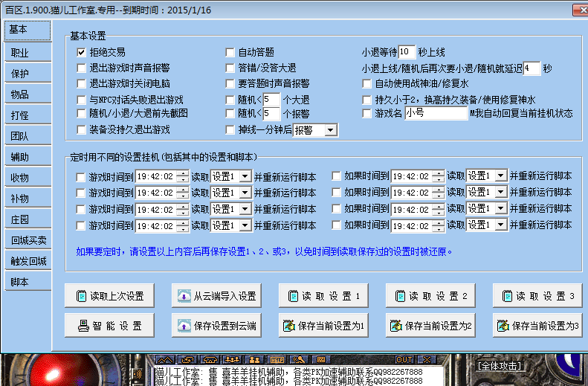Image resolution: width=588 pixels, height=386 pixels.
Task: Check 随机/小退/大退前先截图
Action: 81,113
